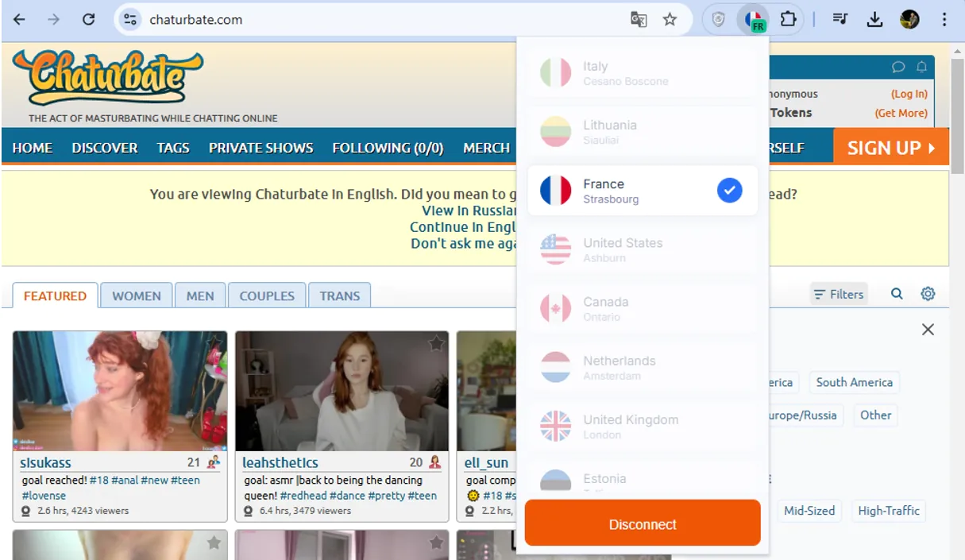Click the Log In link
This screenshot has width=965, height=560.
click(909, 94)
